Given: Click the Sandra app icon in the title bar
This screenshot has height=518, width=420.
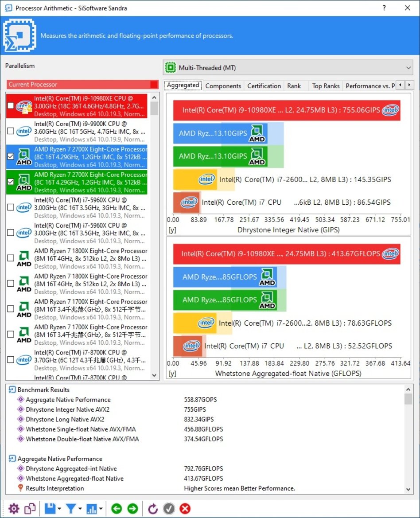Looking at the screenshot, I should (x=8, y=8).
